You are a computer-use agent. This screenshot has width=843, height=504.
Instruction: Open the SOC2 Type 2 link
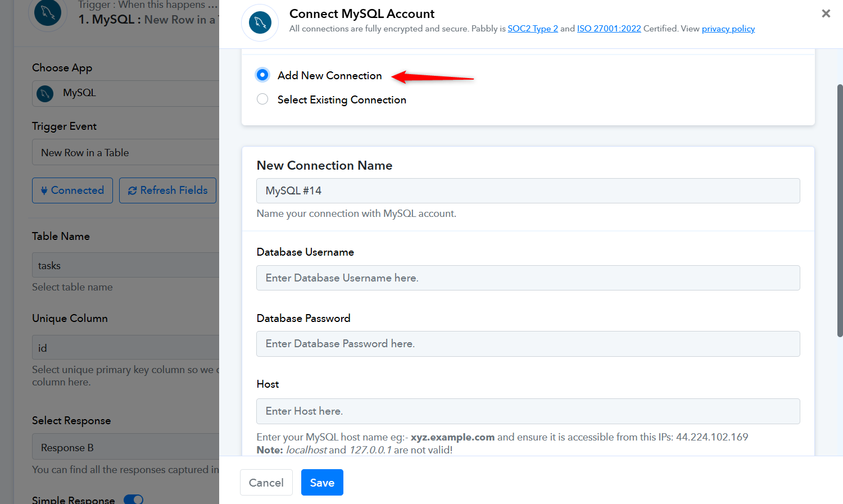[x=533, y=29]
